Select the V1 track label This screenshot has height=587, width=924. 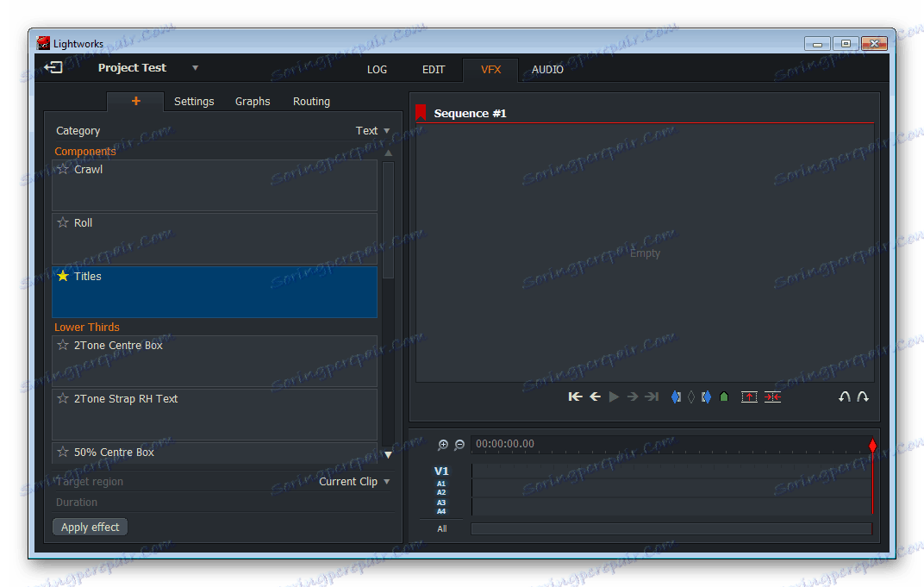click(441, 471)
